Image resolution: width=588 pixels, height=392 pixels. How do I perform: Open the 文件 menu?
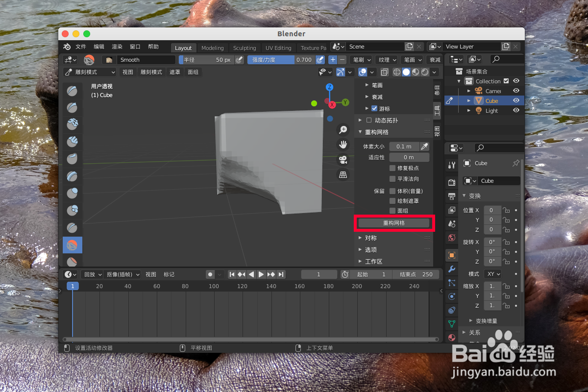point(81,47)
